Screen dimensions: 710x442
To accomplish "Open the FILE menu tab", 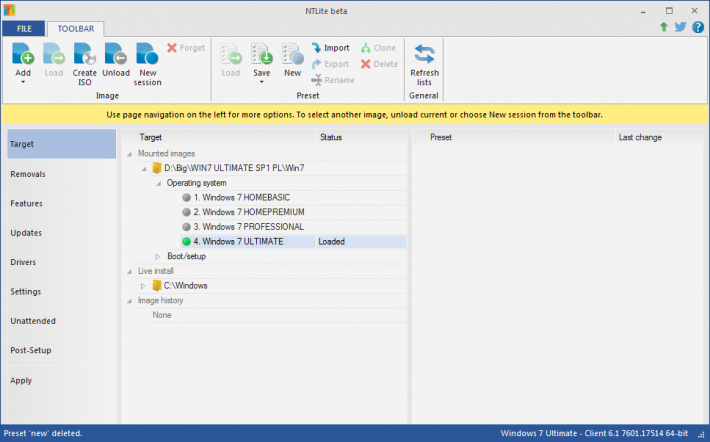I will (x=24, y=29).
